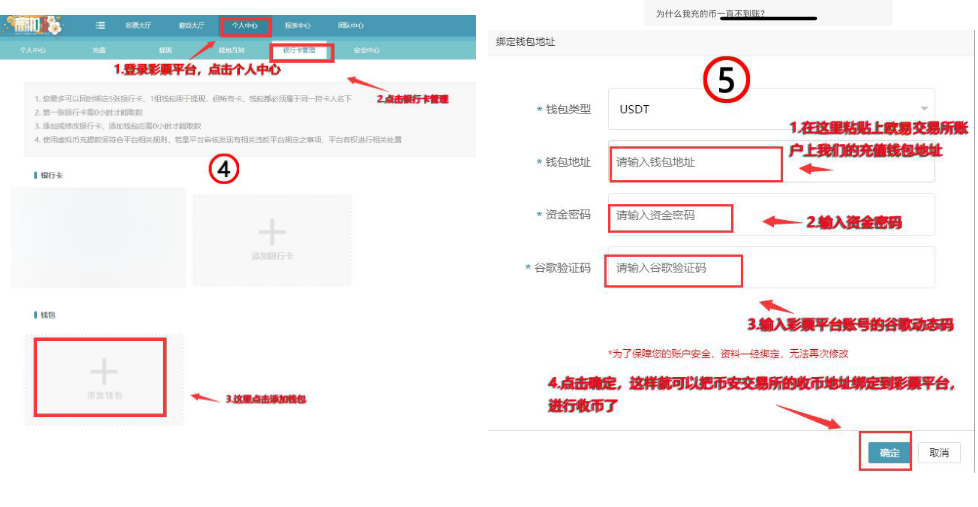Screen dimensions: 978x507
Task: Select the existing blurred bank card thumbnail
Action: [x=98, y=238]
